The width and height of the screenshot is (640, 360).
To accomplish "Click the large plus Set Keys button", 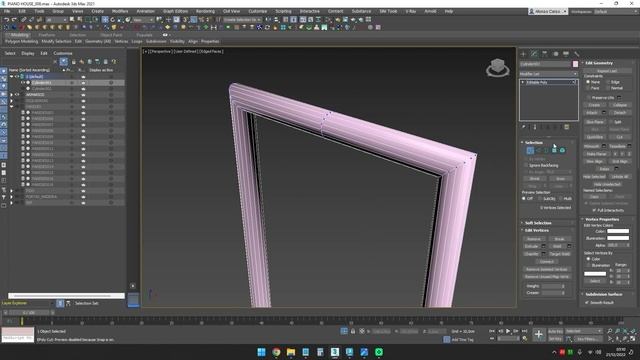I will click(538, 335).
